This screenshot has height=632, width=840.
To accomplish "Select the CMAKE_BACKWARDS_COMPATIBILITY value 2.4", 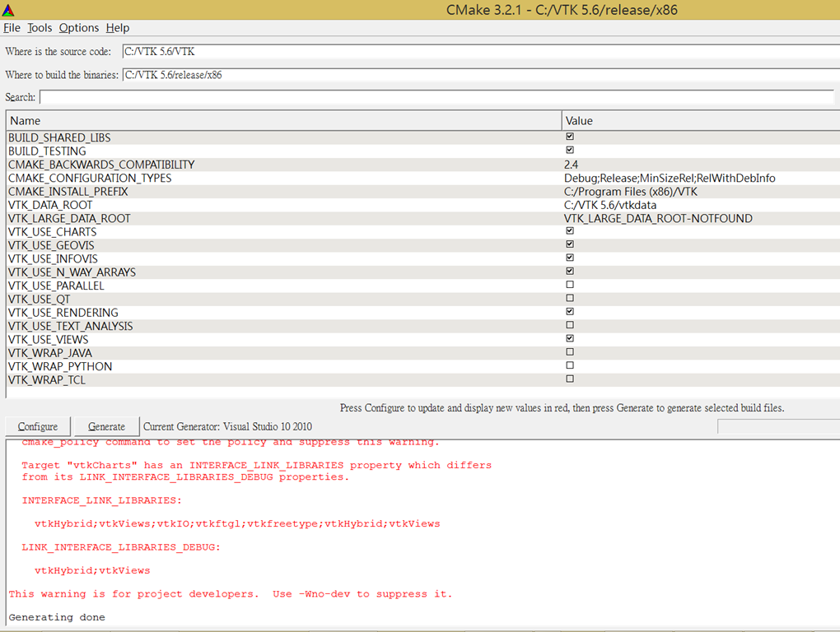I will (571, 165).
